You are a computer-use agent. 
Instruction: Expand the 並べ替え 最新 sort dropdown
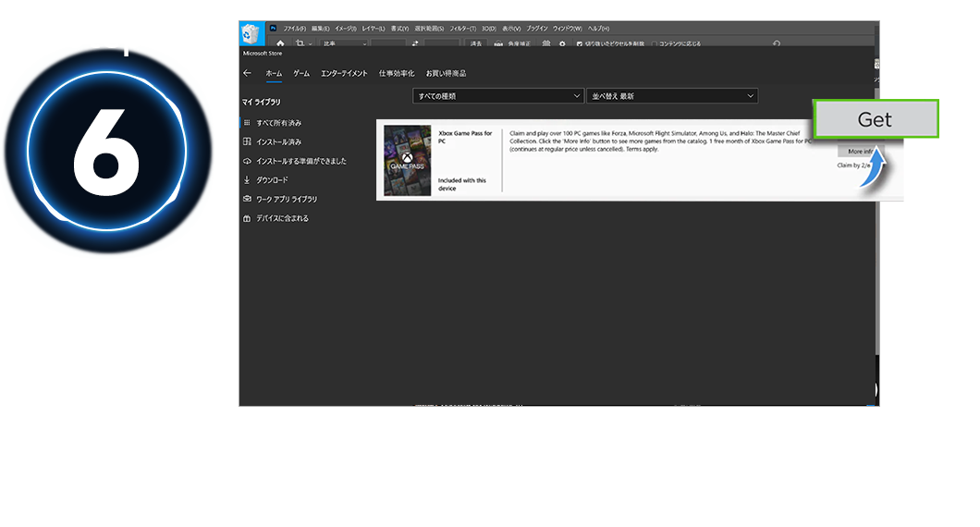click(672, 95)
